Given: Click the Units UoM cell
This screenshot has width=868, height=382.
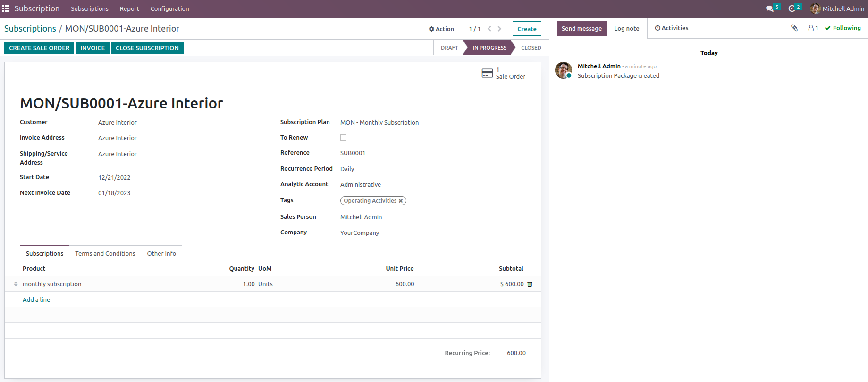Looking at the screenshot, I should pyautogui.click(x=265, y=284).
